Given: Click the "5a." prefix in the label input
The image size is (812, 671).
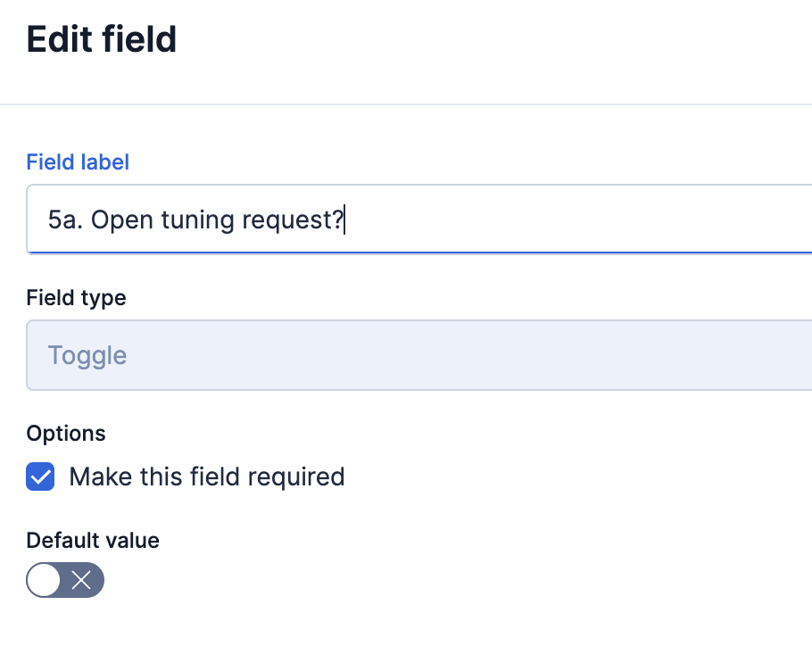Looking at the screenshot, I should pos(65,220).
